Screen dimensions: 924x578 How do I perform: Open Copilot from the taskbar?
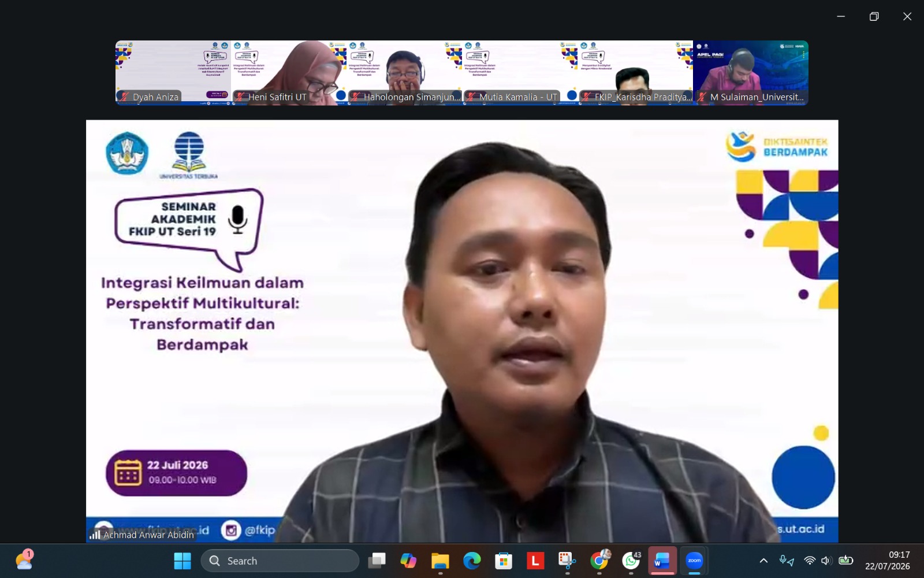click(408, 561)
